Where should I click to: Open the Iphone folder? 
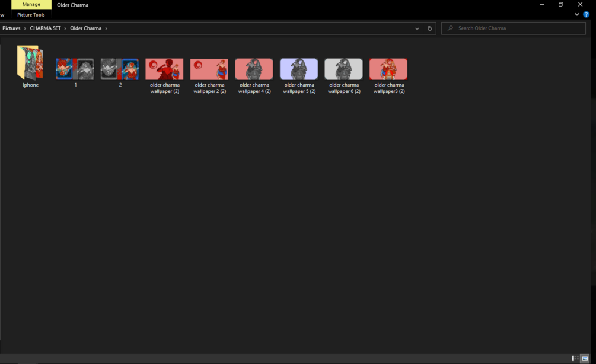tap(30, 62)
